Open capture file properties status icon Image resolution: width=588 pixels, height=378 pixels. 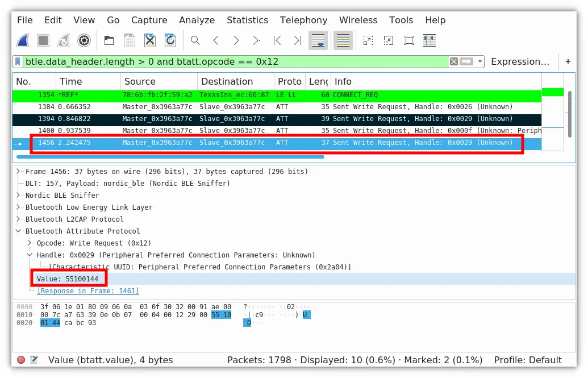tap(34, 360)
